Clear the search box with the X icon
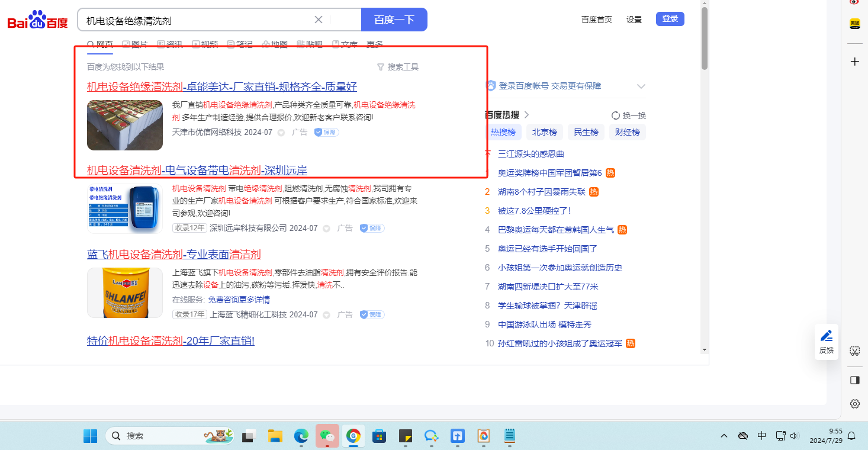This screenshot has height=450, width=868. 319,20
